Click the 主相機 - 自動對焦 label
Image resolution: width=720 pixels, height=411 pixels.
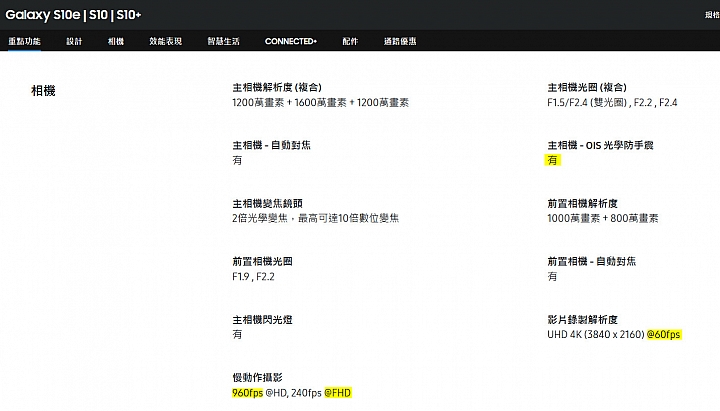click(271, 145)
